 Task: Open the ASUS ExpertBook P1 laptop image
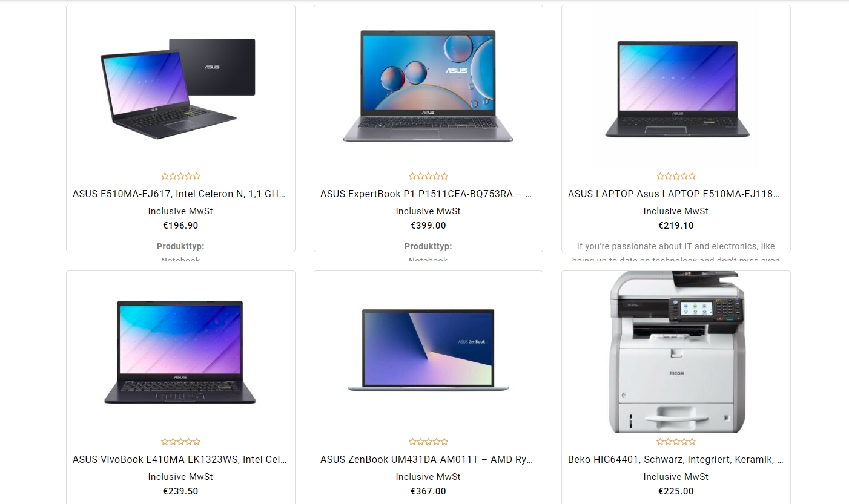[x=428, y=85]
